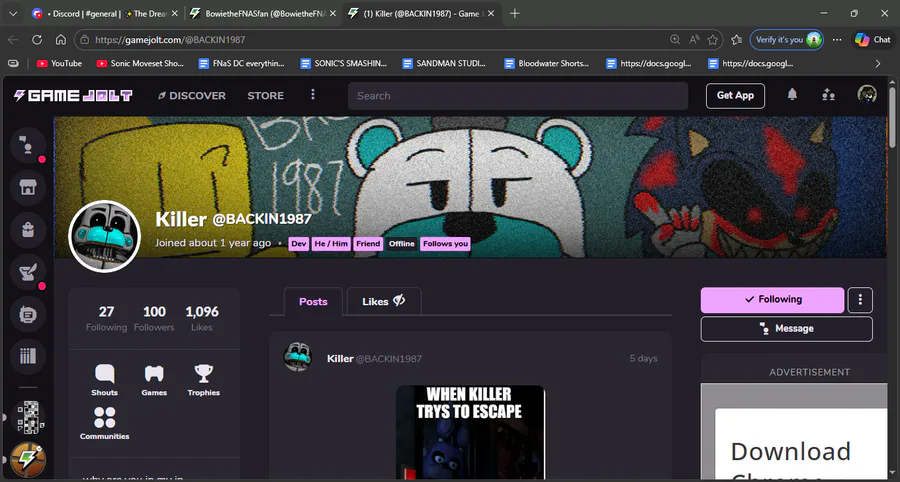Open the robot-face icon in left sidebar
Image resolution: width=900 pixels, height=482 pixels.
click(28, 314)
